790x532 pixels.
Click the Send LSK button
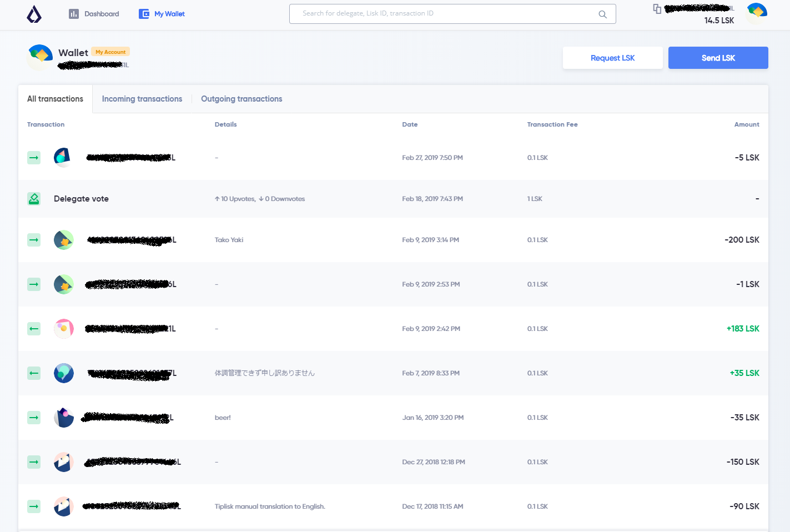[x=718, y=58]
